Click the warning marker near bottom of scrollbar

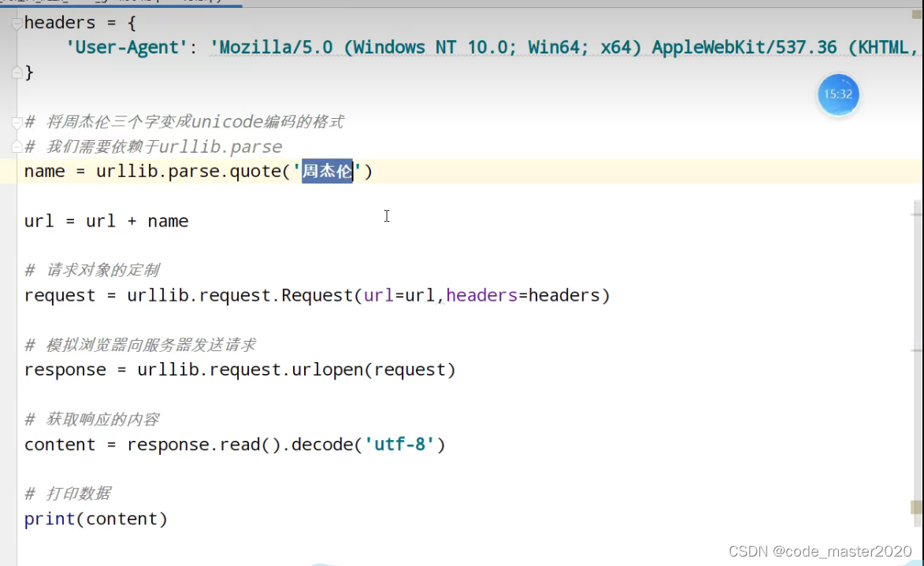tap(916, 507)
